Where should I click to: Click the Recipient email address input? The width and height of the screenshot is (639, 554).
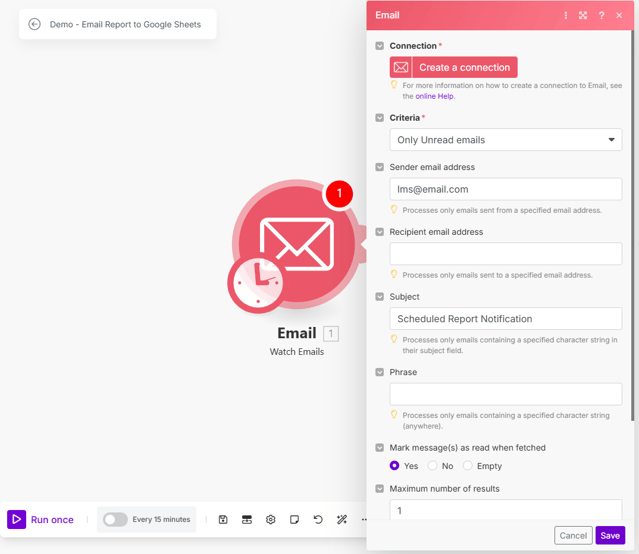tap(506, 254)
